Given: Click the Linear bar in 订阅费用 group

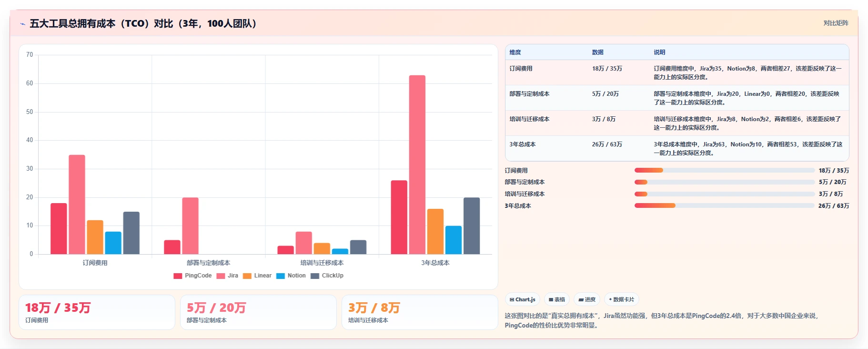Looking at the screenshot, I should coord(95,237).
